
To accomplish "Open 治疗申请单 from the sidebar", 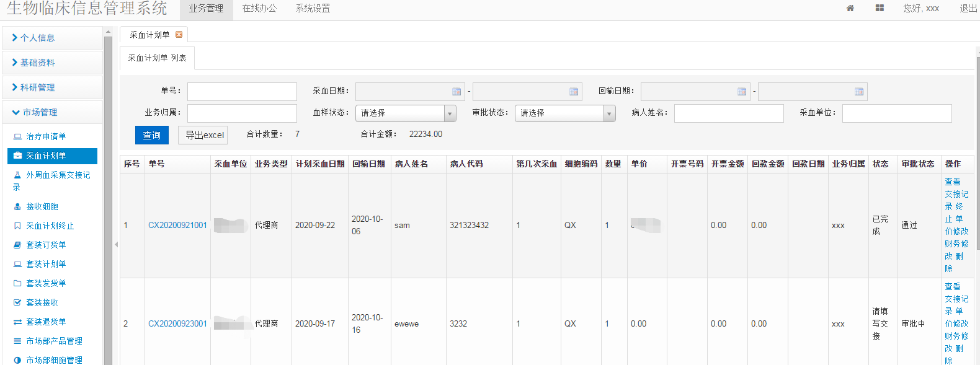I will [46, 136].
